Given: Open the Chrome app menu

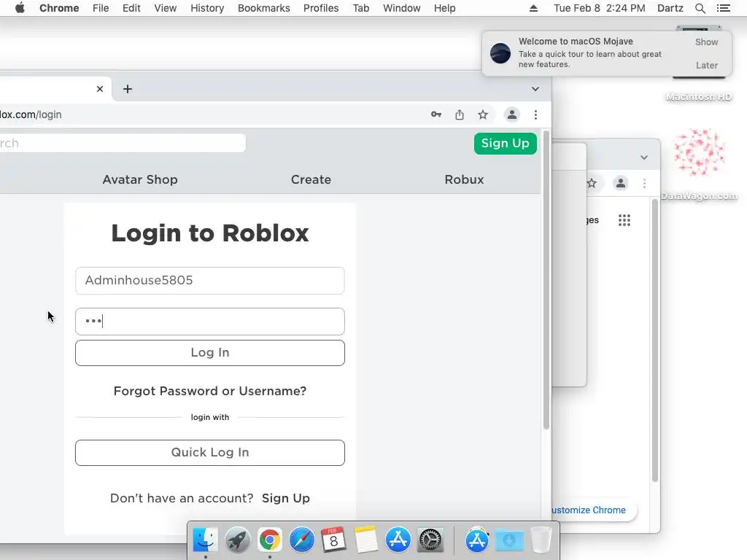Looking at the screenshot, I should coord(59,8).
